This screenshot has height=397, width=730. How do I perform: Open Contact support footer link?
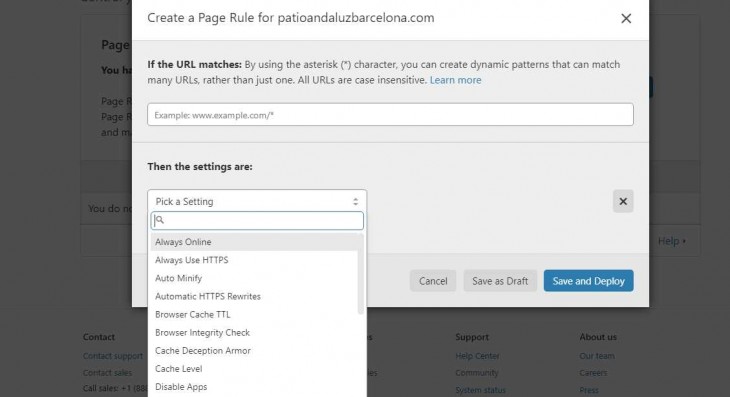(113, 356)
